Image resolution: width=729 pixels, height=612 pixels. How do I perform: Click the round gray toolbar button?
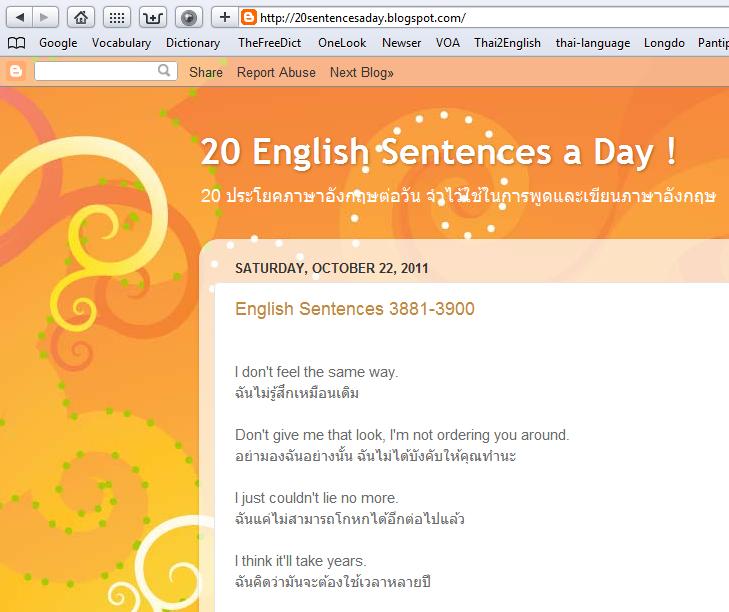pos(189,18)
